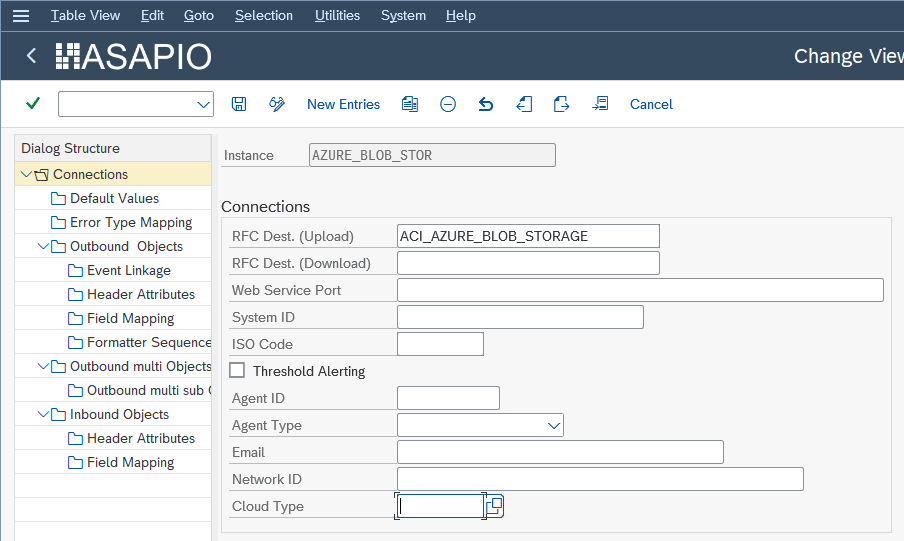The height and width of the screenshot is (541, 904).
Task: Go to previous entry icon
Action: pyautogui.click(x=524, y=104)
